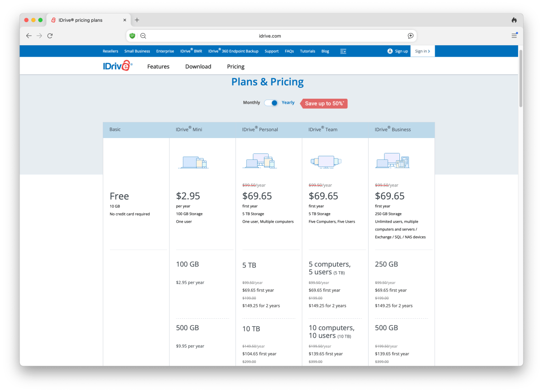
Task: Open a new tab with the plus button
Action: (x=137, y=20)
